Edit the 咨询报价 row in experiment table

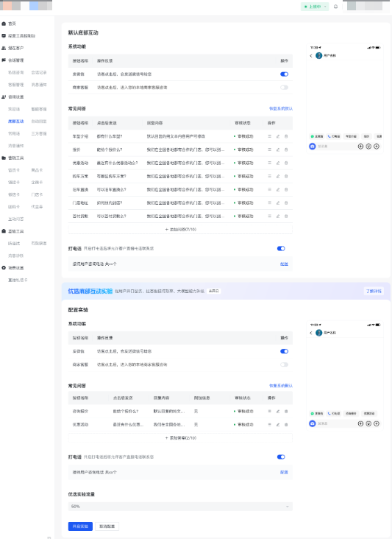278,411
